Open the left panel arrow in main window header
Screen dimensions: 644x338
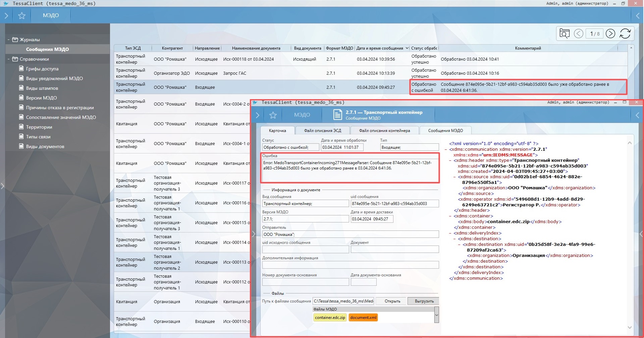point(6,16)
